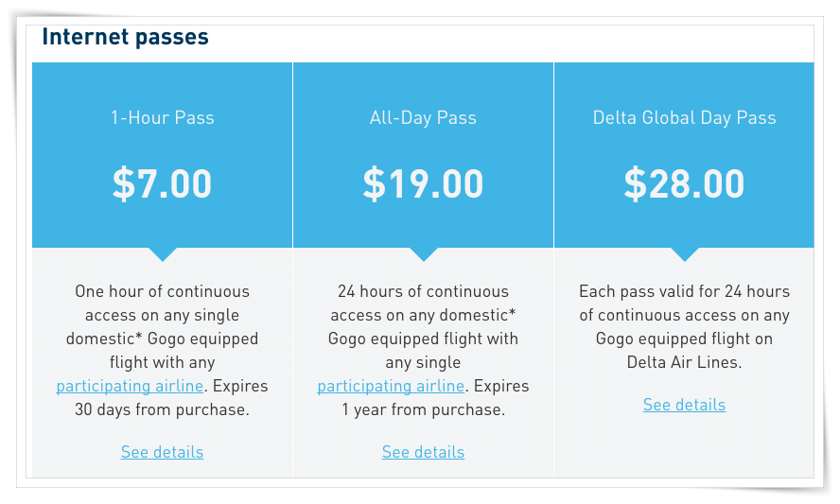Open See details under Delta Global Day Pass
Screen dimensions: 840x504
click(x=684, y=405)
